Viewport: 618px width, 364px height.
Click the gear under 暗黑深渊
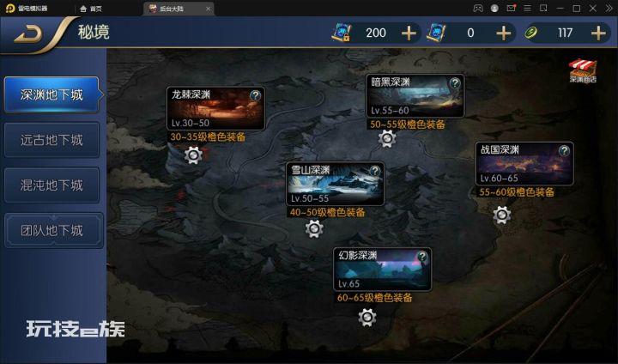pos(386,138)
